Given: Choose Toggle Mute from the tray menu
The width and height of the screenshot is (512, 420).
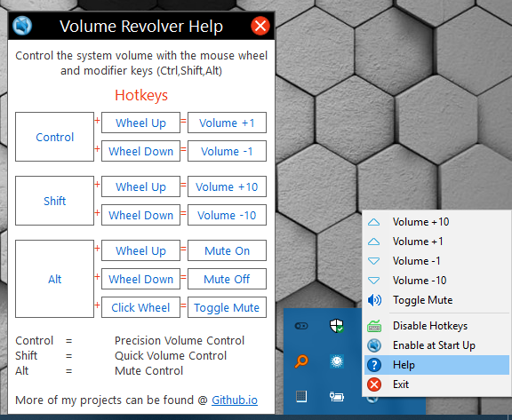Looking at the screenshot, I should point(436,300).
